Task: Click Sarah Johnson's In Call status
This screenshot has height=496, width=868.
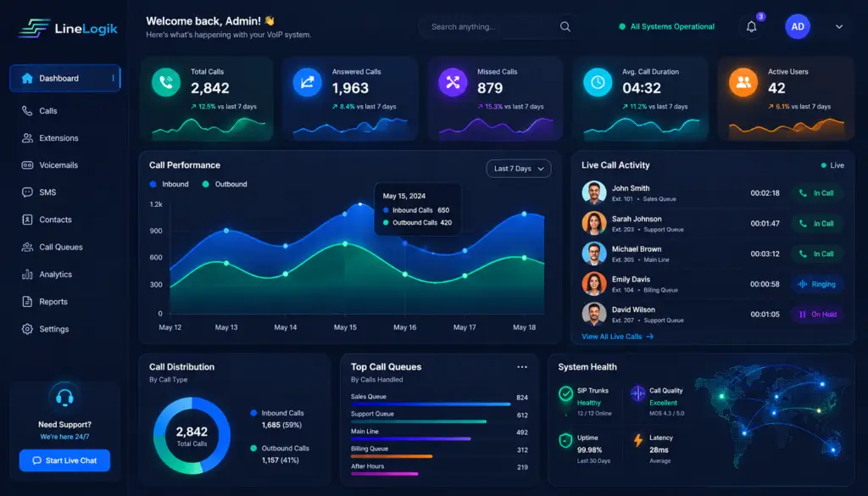Action: [x=816, y=224]
